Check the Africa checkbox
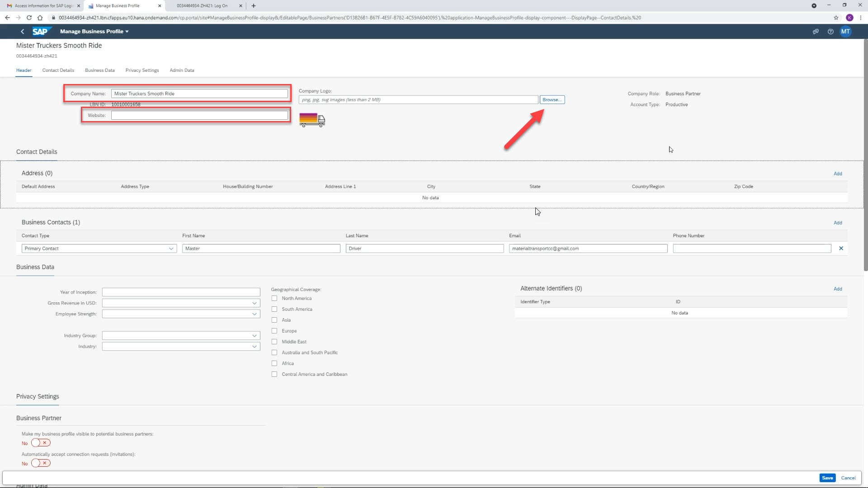The width and height of the screenshot is (868, 488). coord(274,363)
